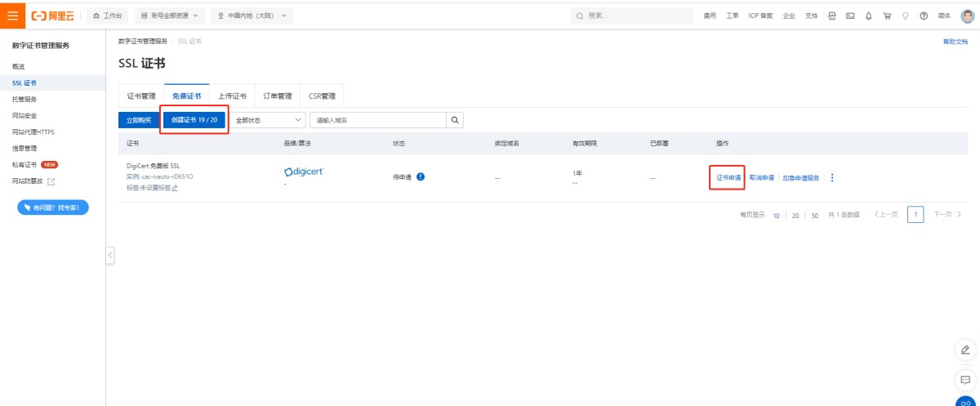Click the user avatar in the header
The image size is (980, 406).
(x=967, y=16)
